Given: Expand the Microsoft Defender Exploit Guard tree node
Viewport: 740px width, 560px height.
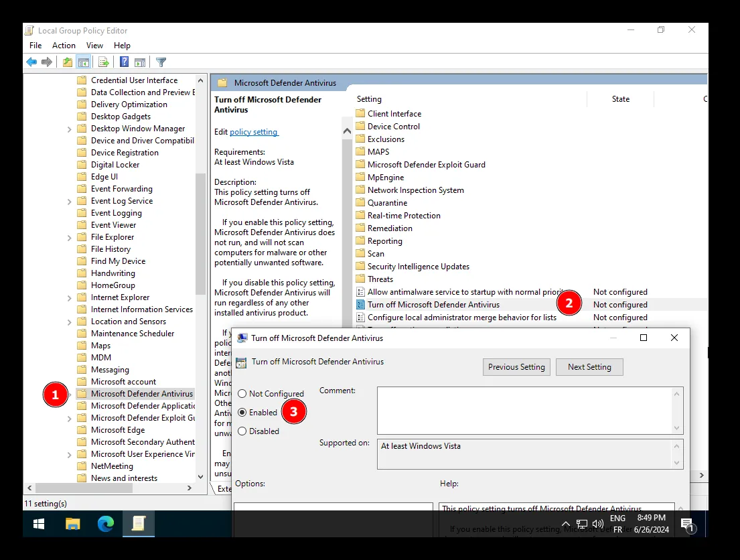Looking at the screenshot, I should 70,418.
